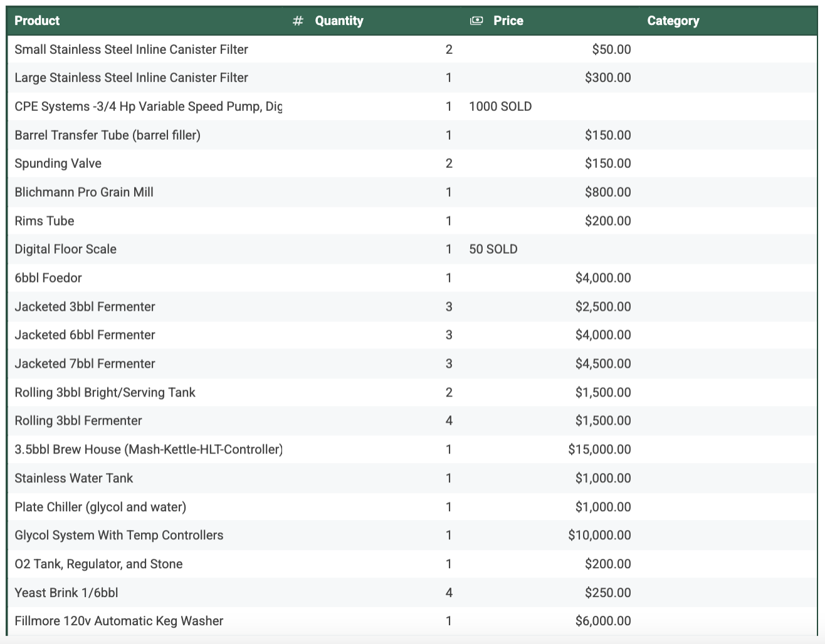The image size is (825, 644).
Task: Select the Glycol System With Temp Controllers row
Action: tap(119, 536)
